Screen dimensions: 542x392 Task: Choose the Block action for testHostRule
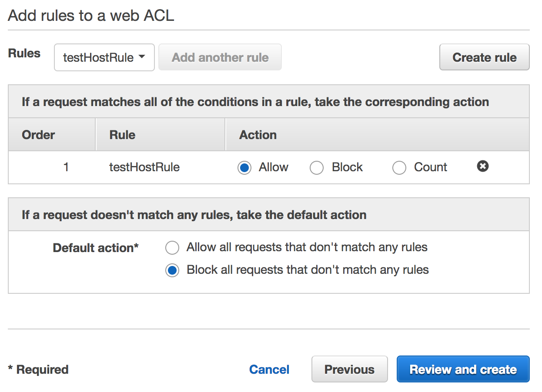317,168
